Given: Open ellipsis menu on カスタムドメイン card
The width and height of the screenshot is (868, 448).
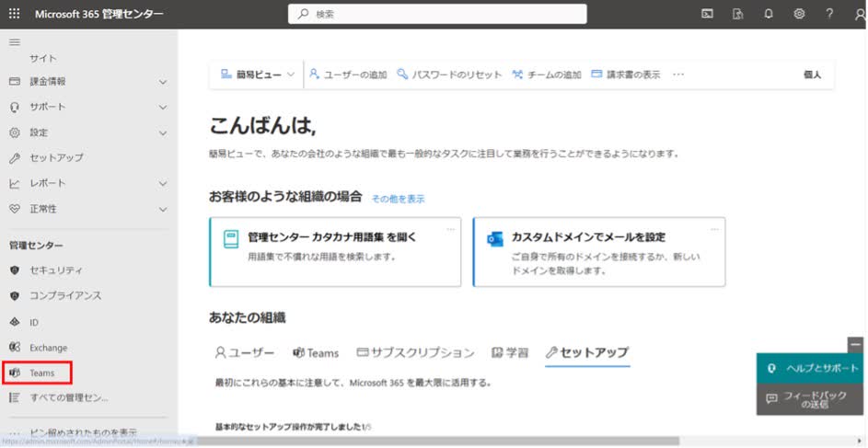Looking at the screenshot, I should tap(714, 228).
